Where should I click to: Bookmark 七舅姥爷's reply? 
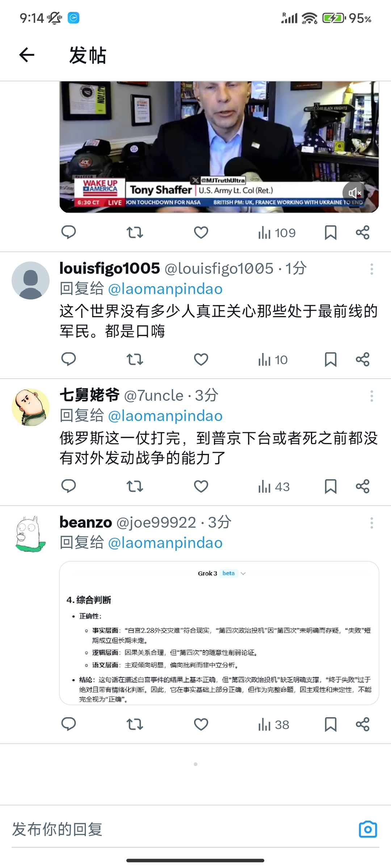point(331,486)
